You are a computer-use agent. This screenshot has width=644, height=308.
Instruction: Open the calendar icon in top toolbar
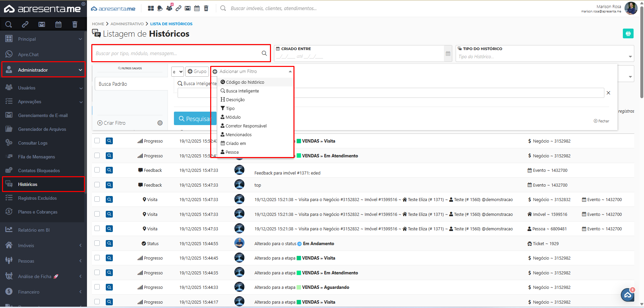[x=197, y=8]
